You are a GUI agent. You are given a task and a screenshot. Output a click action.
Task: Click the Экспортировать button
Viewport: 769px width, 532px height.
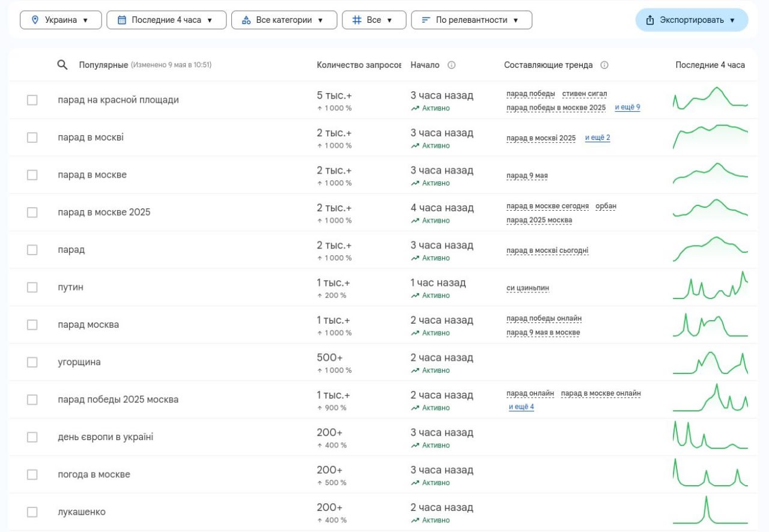(691, 20)
